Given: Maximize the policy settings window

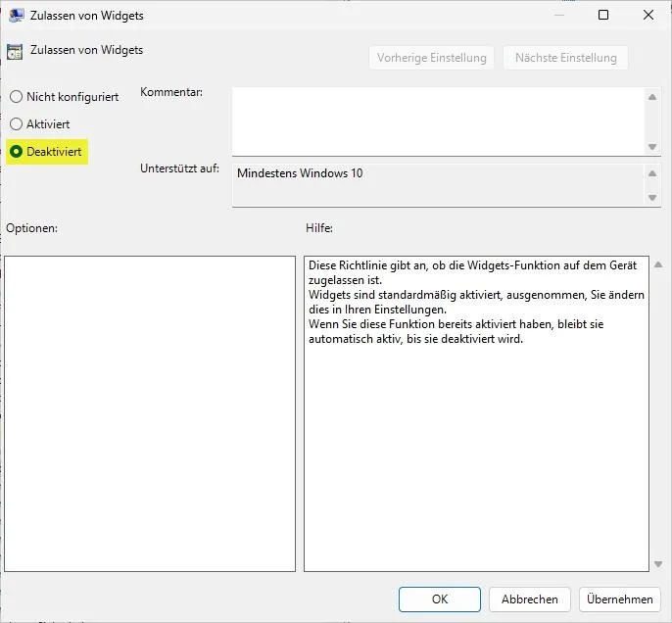Looking at the screenshot, I should click(x=603, y=15).
